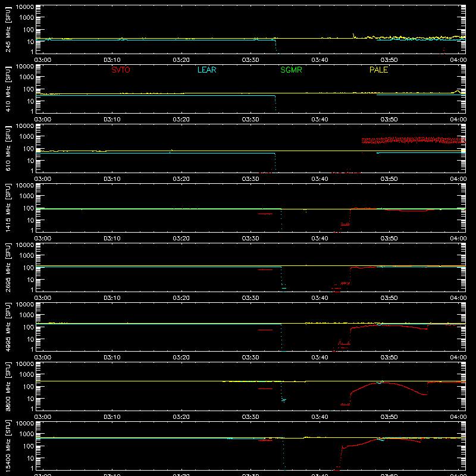The height and width of the screenshot is (476, 476).
Task: Click the yellow spike near 03:45 in 245 MHz panel
Action: pyautogui.click(x=353, y=36)
